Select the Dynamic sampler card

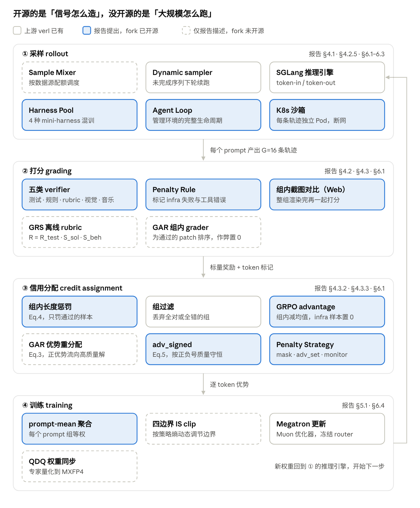(203, 77)
